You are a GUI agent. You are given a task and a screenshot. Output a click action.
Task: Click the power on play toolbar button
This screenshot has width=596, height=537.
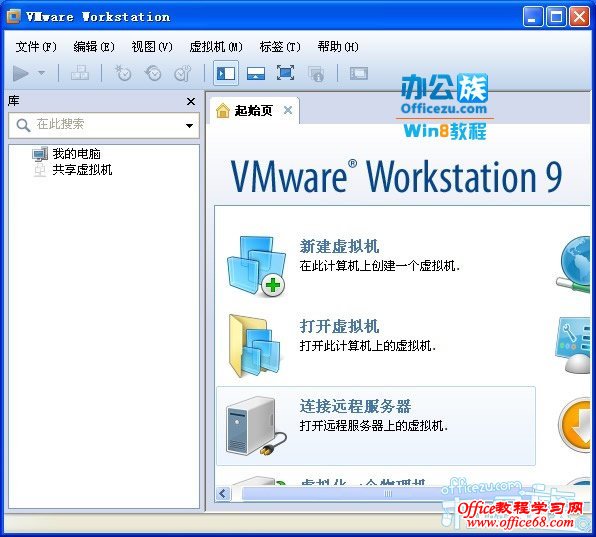21,73
